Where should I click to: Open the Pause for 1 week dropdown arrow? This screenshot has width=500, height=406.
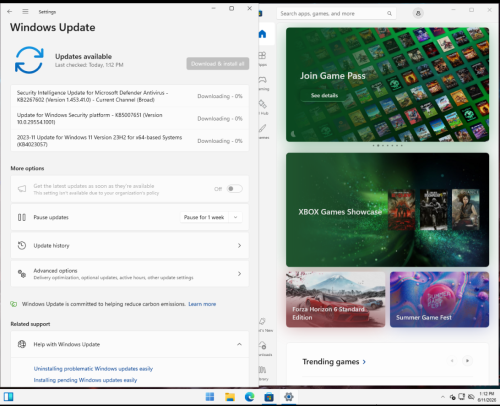(235, 217)
